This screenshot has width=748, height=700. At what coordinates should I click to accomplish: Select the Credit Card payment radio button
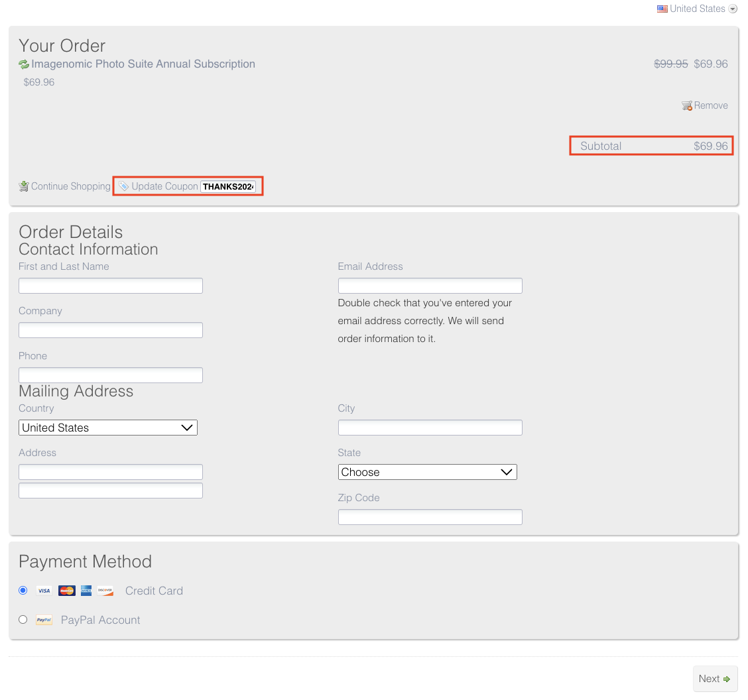(23, 590)
